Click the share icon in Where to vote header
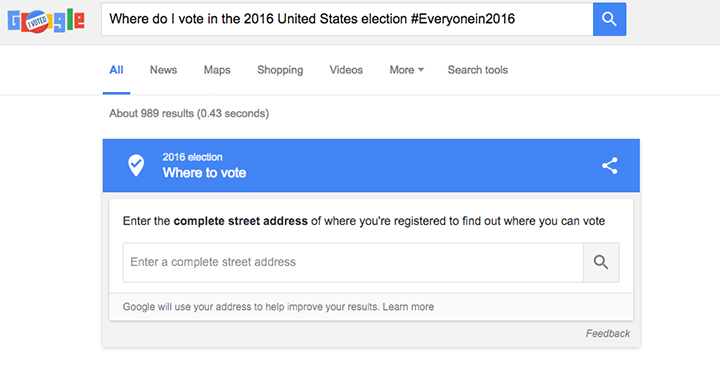 click(x=610, y=165)
